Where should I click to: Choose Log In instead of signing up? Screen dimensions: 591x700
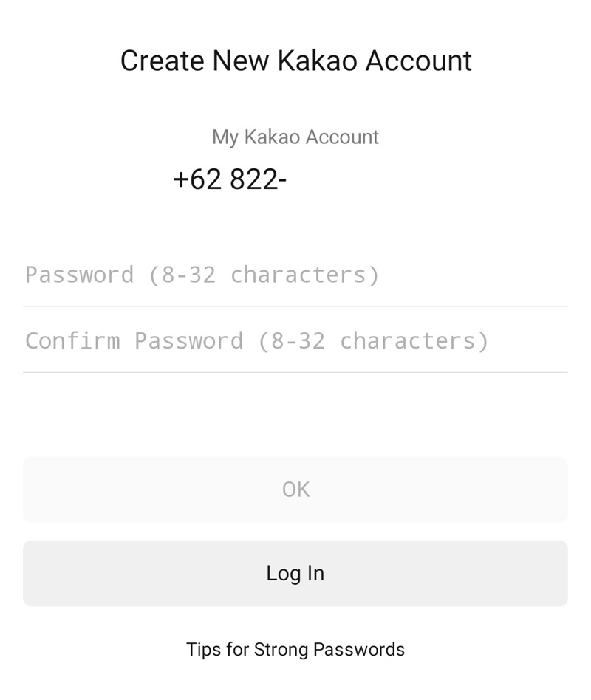coord(295,573)
